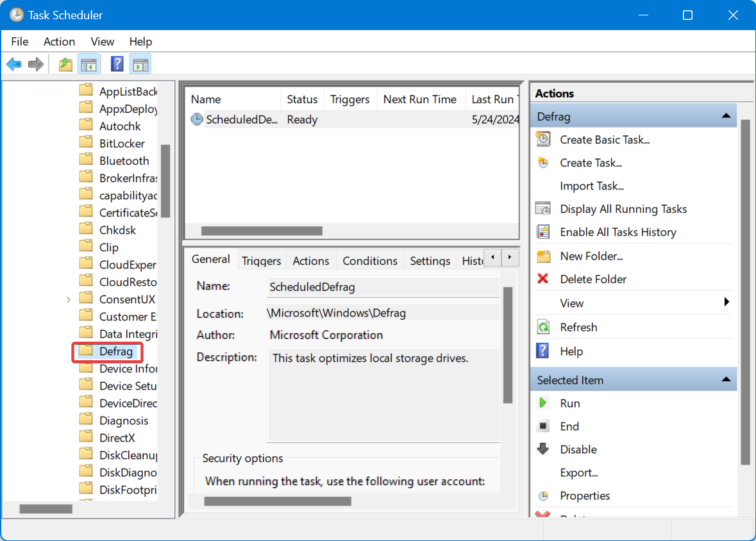This screenshot has width=756, height=541.
Task: Click the New Folder icon
Action: point(543,256)
